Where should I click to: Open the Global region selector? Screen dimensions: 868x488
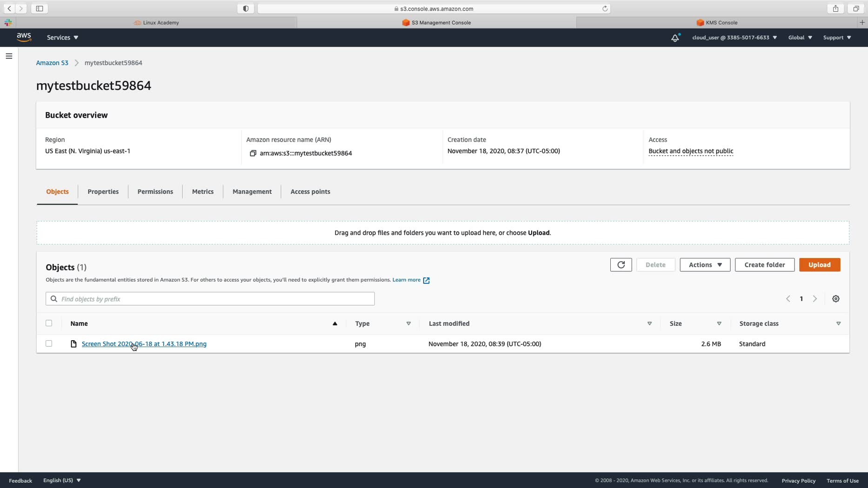[x=800, y=38]
